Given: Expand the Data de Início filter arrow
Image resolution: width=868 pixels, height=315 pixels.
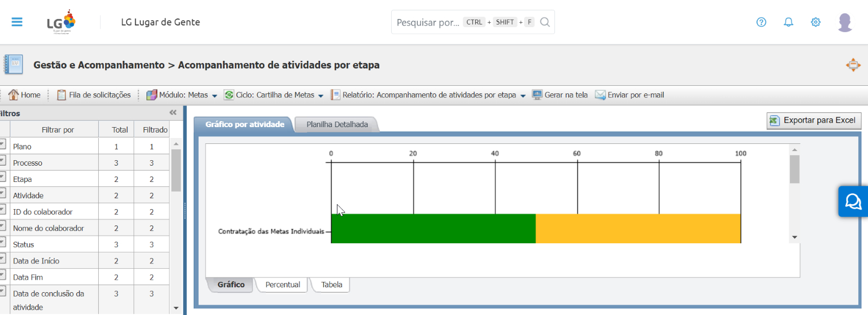Looking at the screenshot, I should (x=2, y=259).
